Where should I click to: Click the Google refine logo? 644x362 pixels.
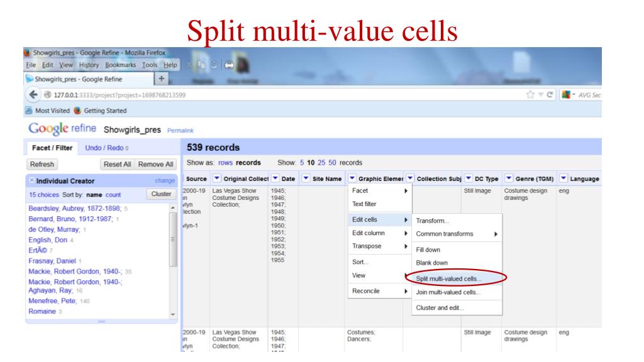62,129
